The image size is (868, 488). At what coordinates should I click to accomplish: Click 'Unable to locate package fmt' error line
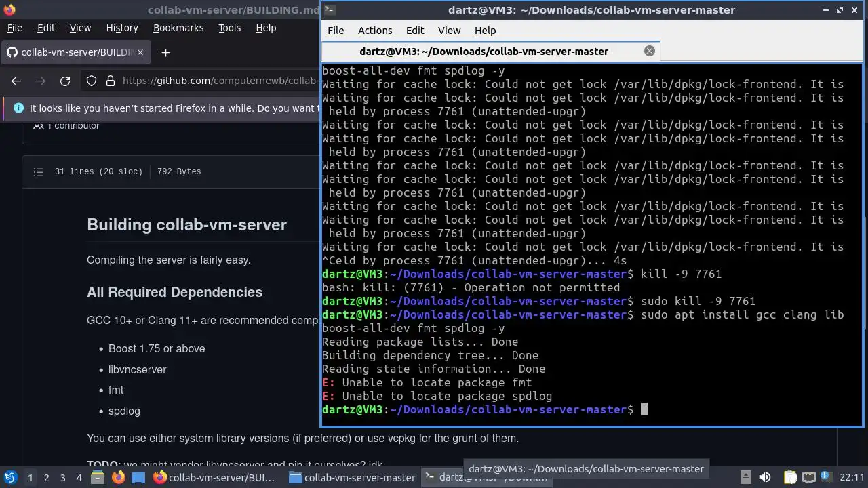pos(427,382)
